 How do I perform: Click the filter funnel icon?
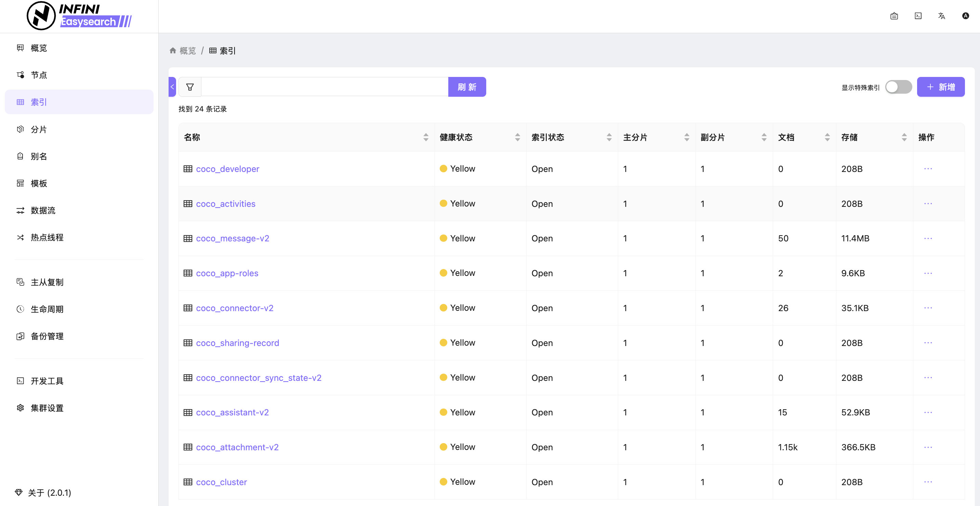(x=190, y=87)
